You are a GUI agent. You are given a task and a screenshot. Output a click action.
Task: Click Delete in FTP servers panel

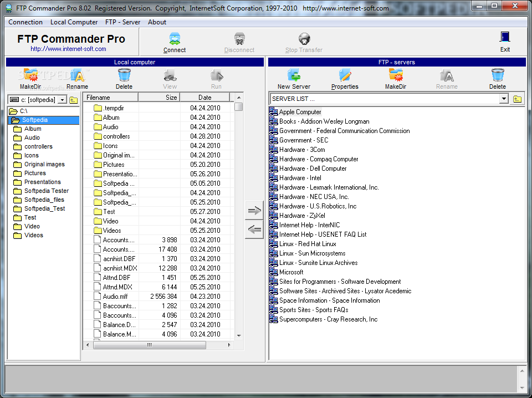pyautogui.click(x=498, y=79)
